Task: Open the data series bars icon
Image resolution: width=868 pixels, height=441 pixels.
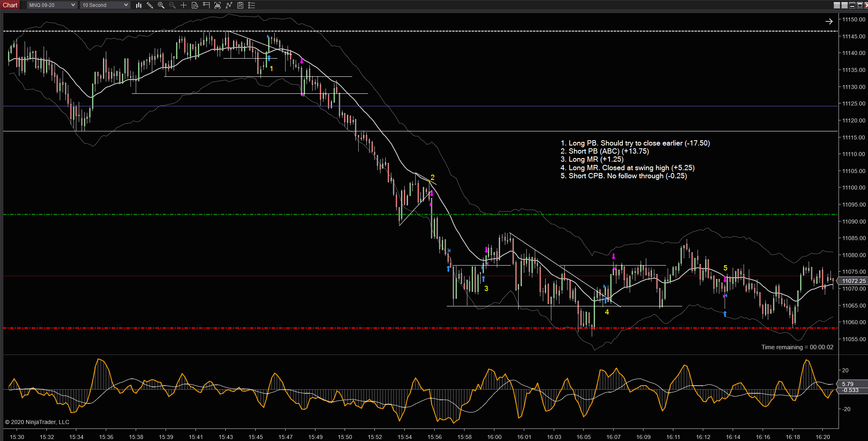Action: tap(218, 5)
